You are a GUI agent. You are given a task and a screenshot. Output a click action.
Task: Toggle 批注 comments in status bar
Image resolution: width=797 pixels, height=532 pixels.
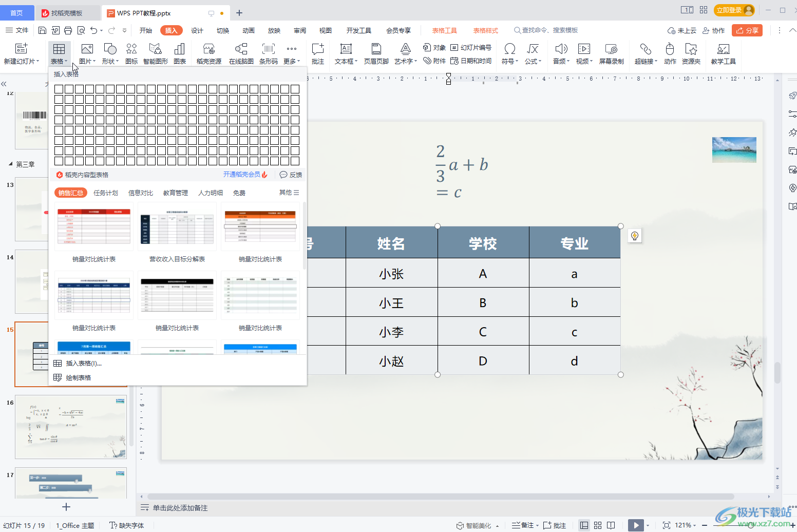coord(555,525)
